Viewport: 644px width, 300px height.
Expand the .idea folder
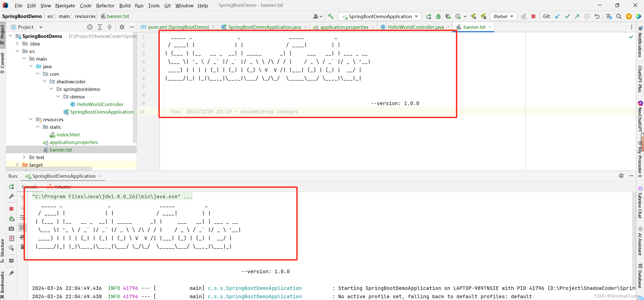coord(17,43)
